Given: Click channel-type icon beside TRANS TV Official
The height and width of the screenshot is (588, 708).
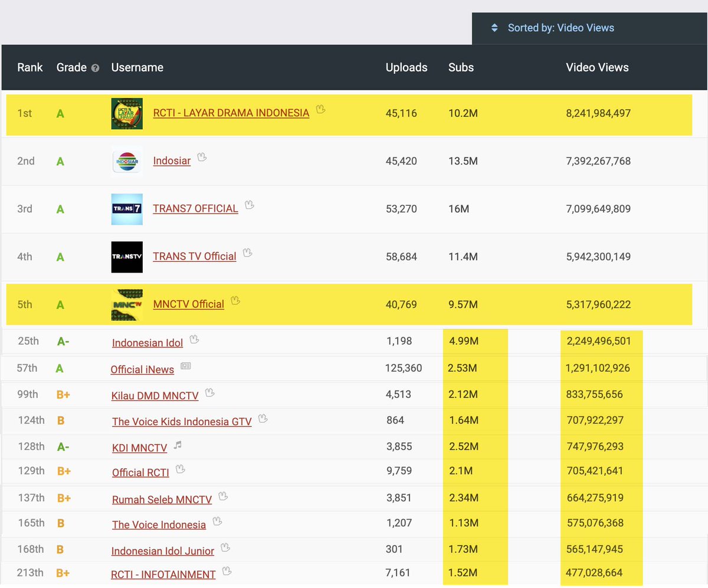Looking at the screenshot, I should click(248, 252).
